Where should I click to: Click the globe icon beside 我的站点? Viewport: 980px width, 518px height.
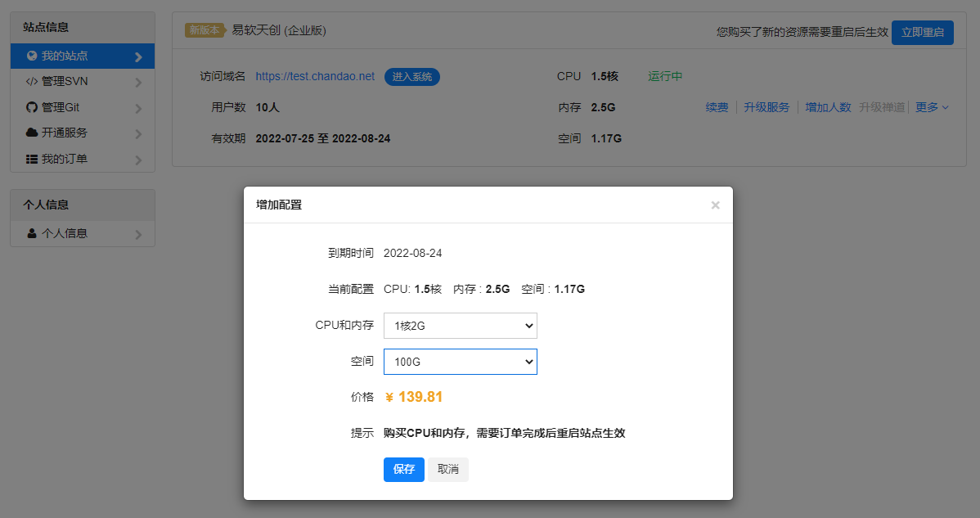(32, 56)
